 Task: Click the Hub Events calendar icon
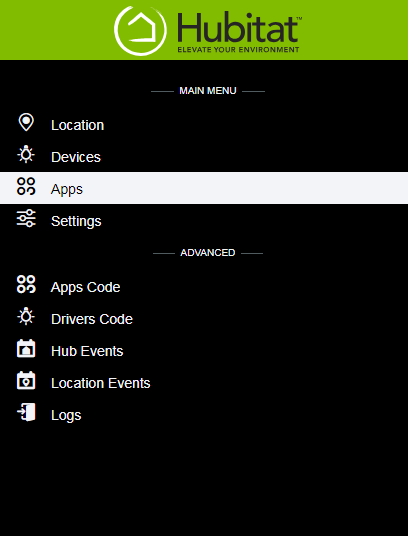tap(26, 348)
